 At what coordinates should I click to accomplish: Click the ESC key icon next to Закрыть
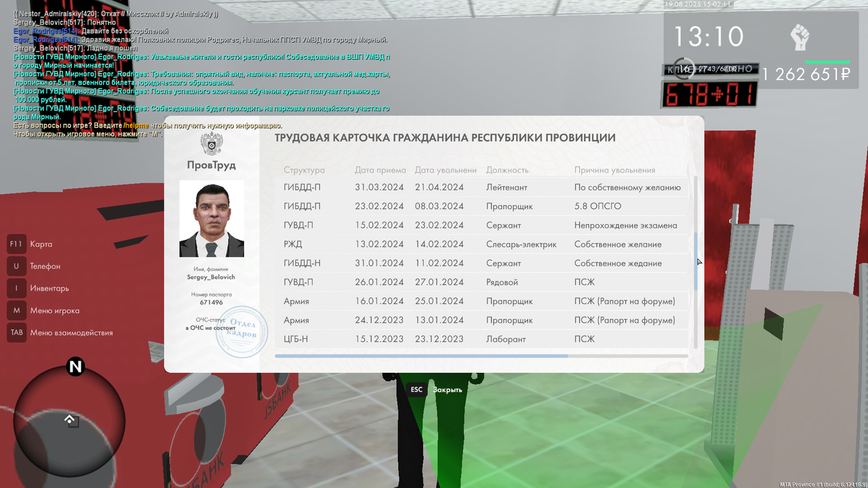click(x=416, y=390)
